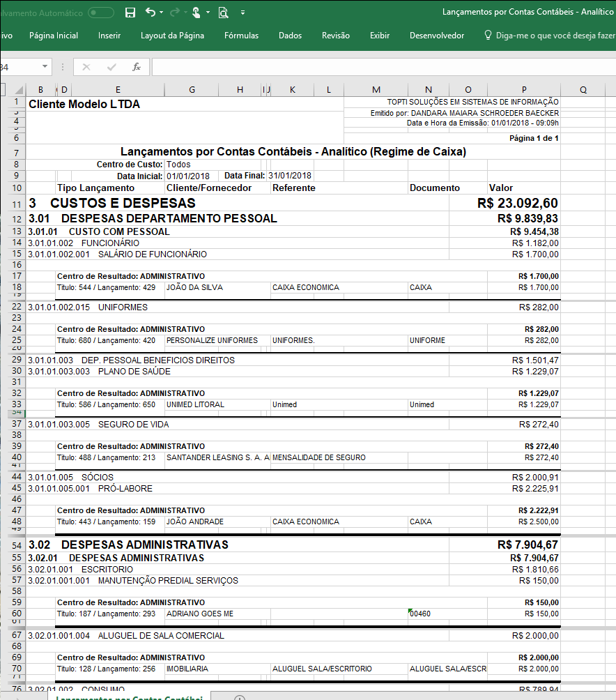Image resolution: width=616 pixels, height=700 pixels.
Task: Switch to the Exibir tab
Action: (380, 36)
